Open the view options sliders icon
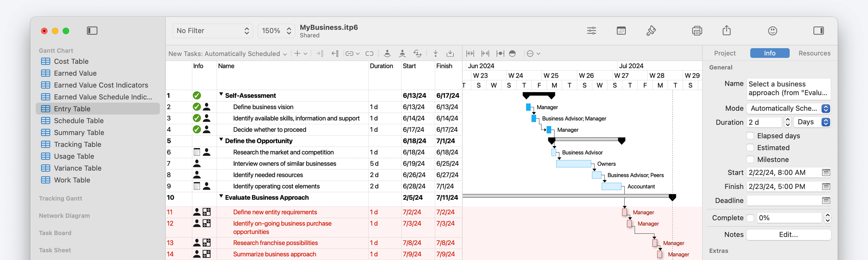868x260 pixels. [x=591, y=31]
